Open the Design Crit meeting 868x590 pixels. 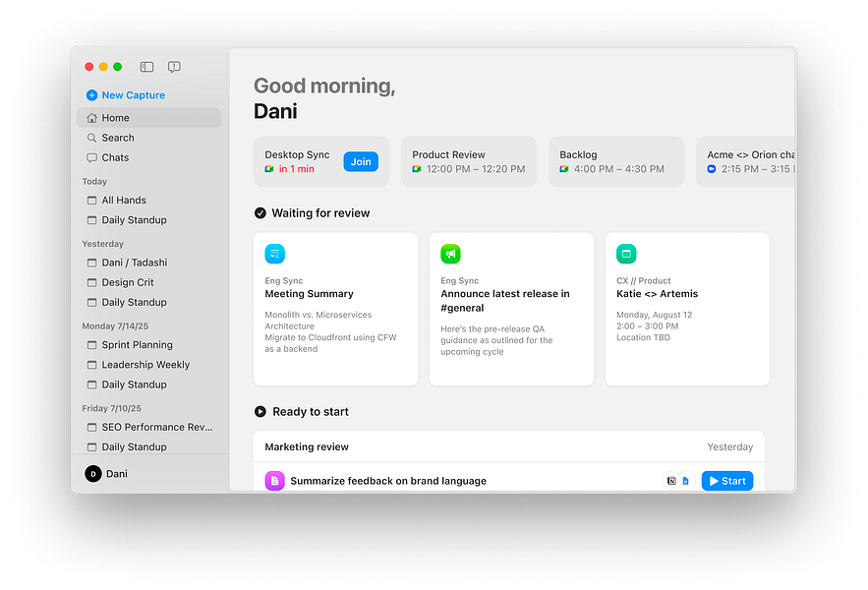tap(148, 282)
